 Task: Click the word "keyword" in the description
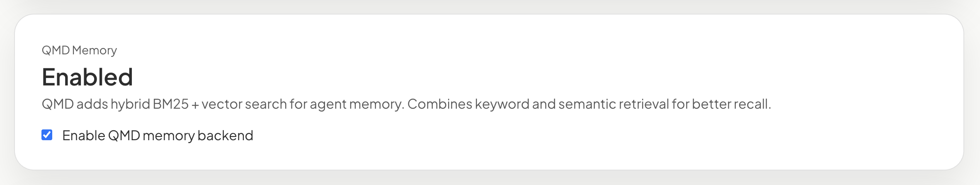click(502, 104)
